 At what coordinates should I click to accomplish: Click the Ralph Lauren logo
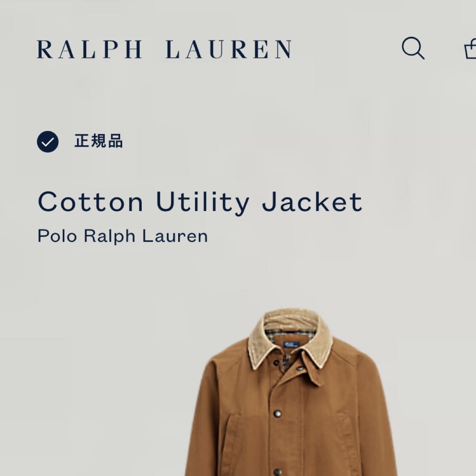click(x=164, y=49)
